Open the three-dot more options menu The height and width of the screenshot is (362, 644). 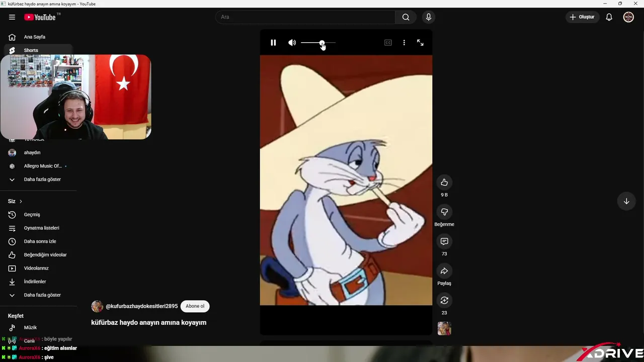tap(404, 43)
